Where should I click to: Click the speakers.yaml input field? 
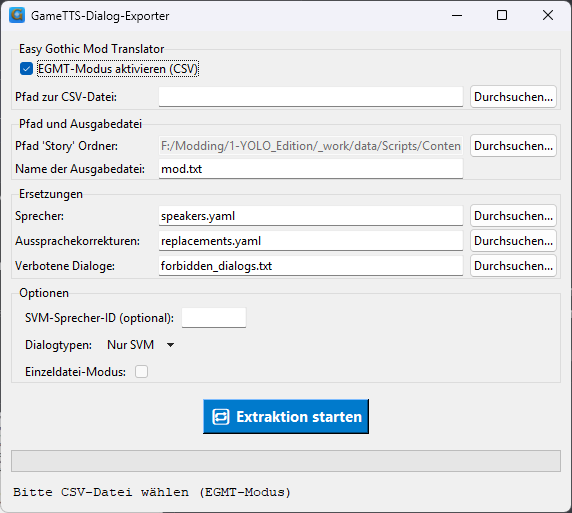[311, 216]
